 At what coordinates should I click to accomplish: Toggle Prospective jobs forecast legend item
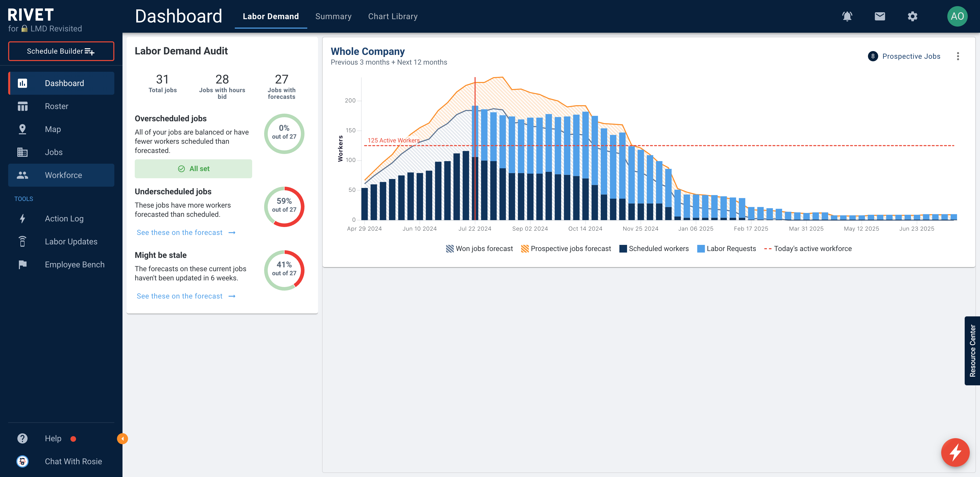(x=566, y=249)
